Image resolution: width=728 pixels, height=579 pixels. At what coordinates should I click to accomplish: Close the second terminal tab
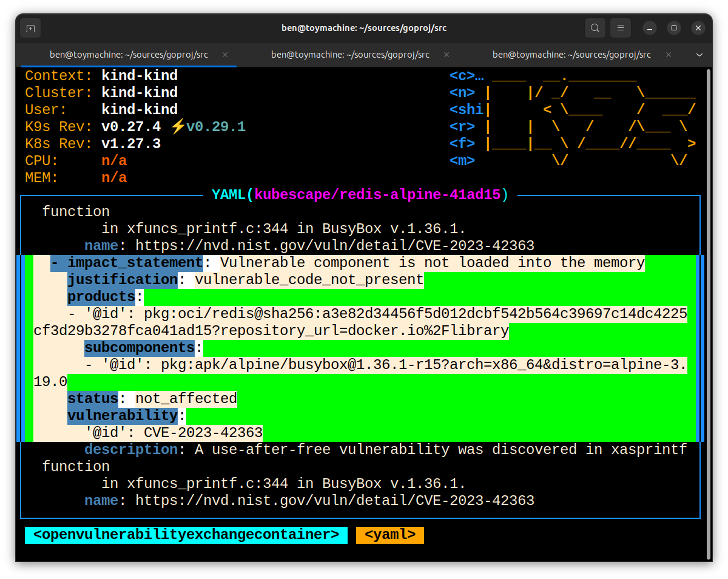point(447,55)
